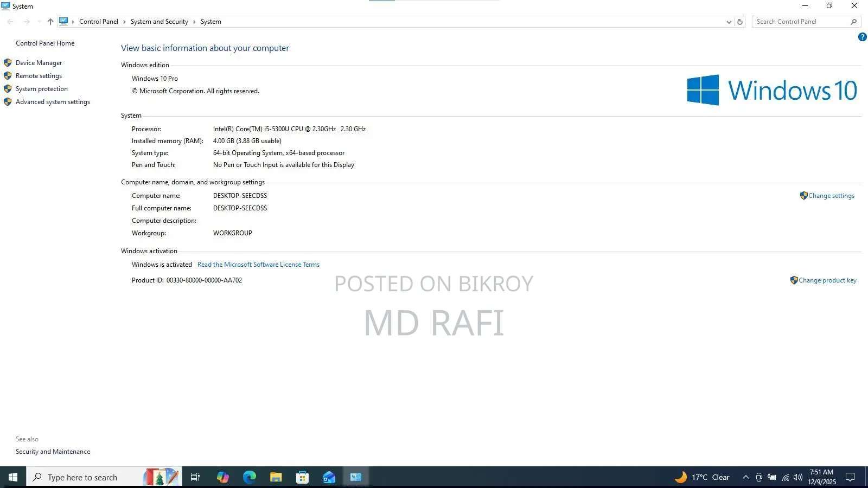Click the back navigation arrow

[x=10, y=22]
